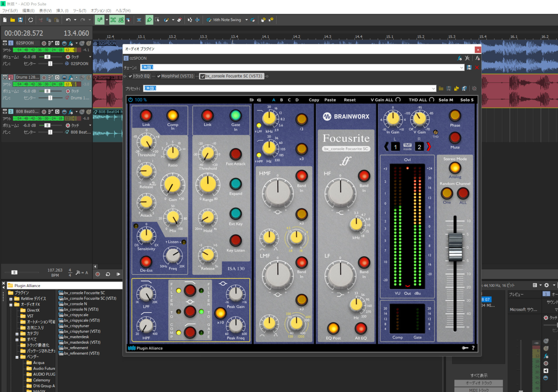Open the プリセット dropdown
The width and height of the screenshot is (558, 392).
pyautogui.click(x=433, y=88)
